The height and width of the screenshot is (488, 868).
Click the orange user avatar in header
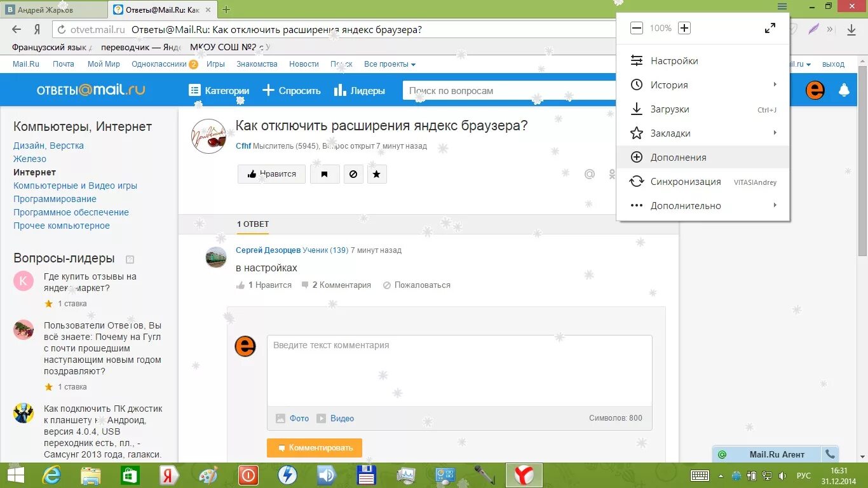[x=815, y=90]
